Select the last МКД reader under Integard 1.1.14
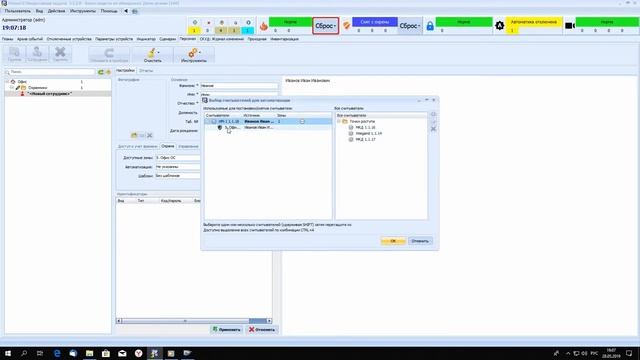The height and width of the screenshot is (360, 640). pos(365,140)
